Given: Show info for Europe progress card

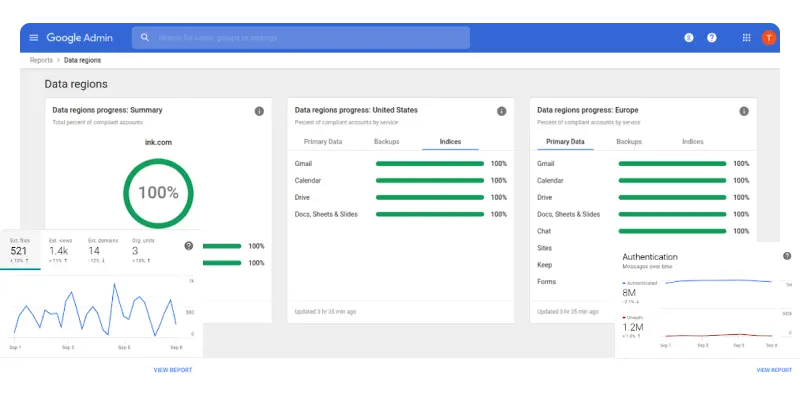Looking at the screenshot, I should coord(744,111).
